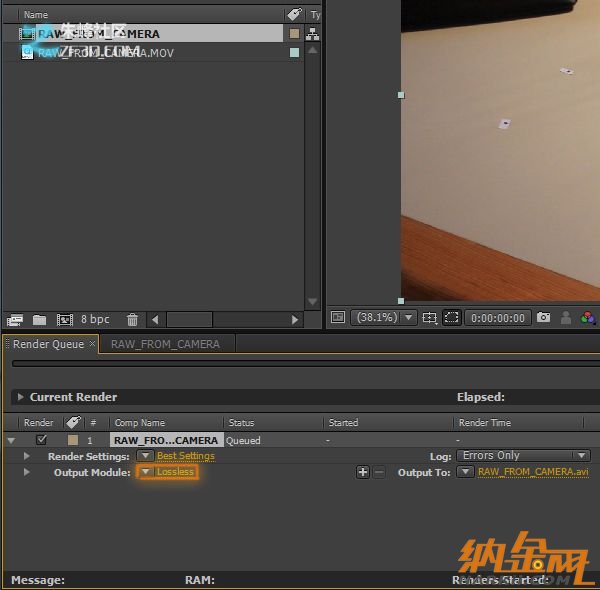Image resolution: width=600 pixels, height=590 pixels.
Task: Expand the Current Render details triangle
Action: [21, 397]
